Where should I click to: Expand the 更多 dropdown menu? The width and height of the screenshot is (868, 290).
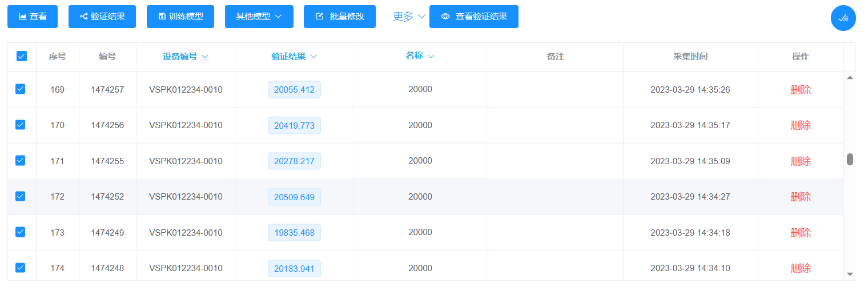[409, 17]
